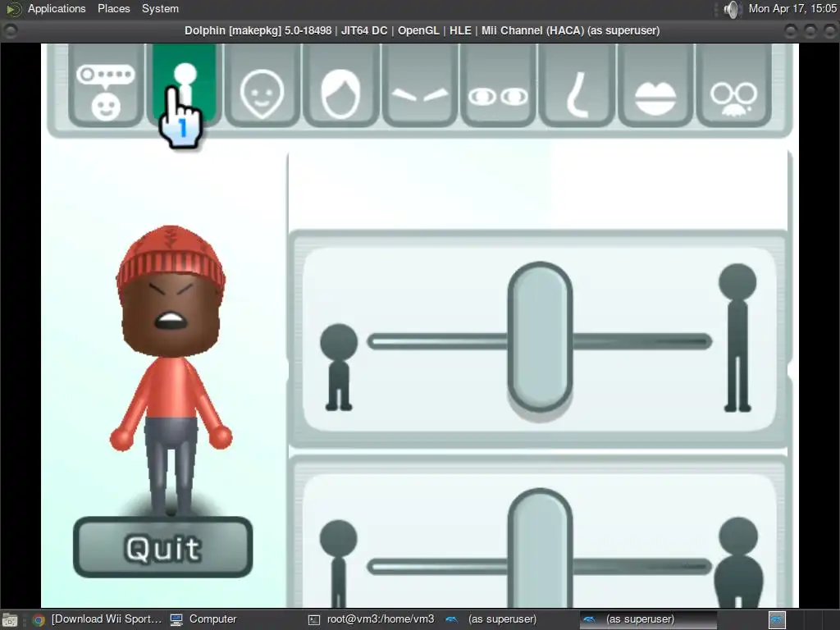
Task: Click the weight slider handle
Action: [540, 547]
